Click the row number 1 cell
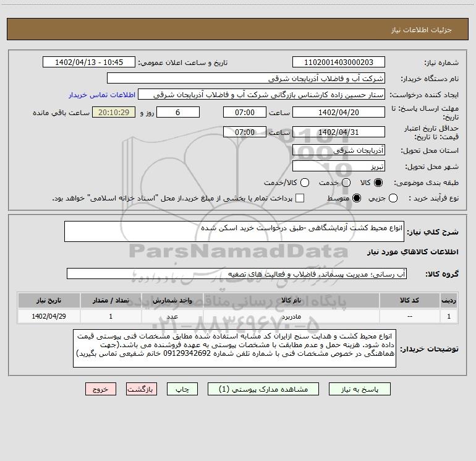 449,316
